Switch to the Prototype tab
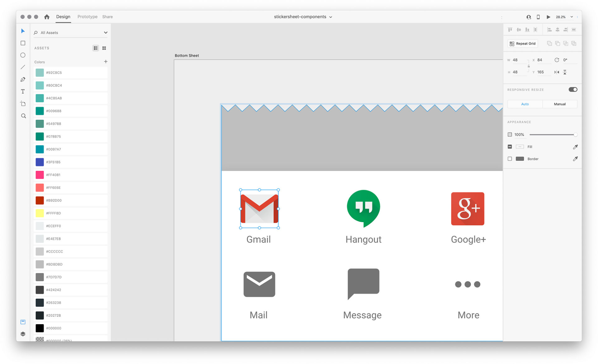 (x=87, y=16)
